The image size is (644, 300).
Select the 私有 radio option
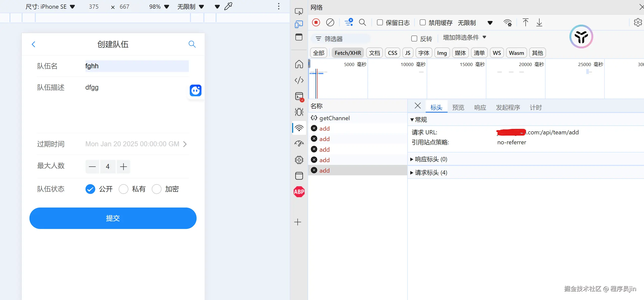coord(123,189)
